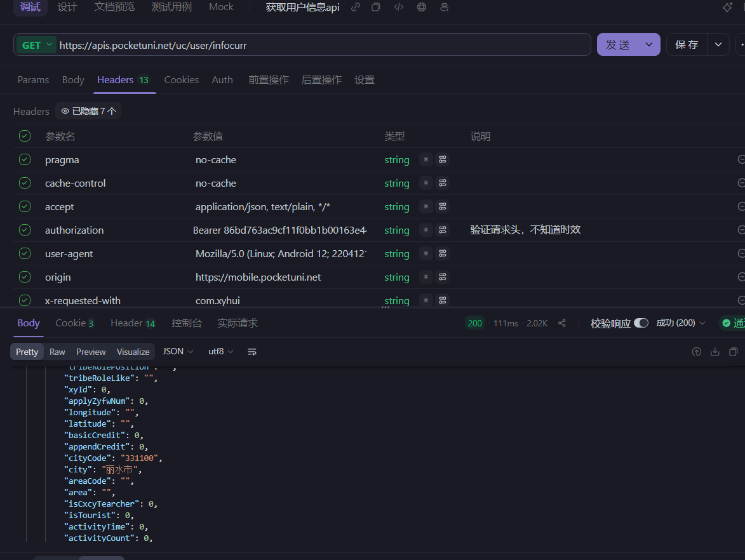745x560 pixels.
Task: Switch to the Cookies request tab
Action: 181,80
